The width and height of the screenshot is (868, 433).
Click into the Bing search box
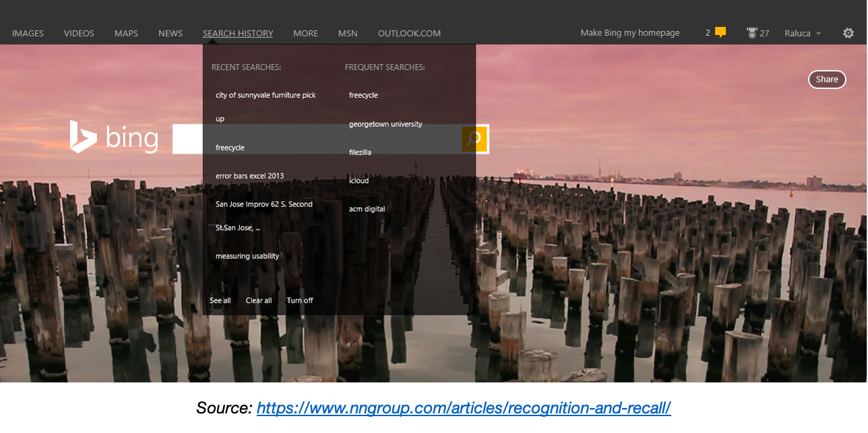[x=187, y=139]
